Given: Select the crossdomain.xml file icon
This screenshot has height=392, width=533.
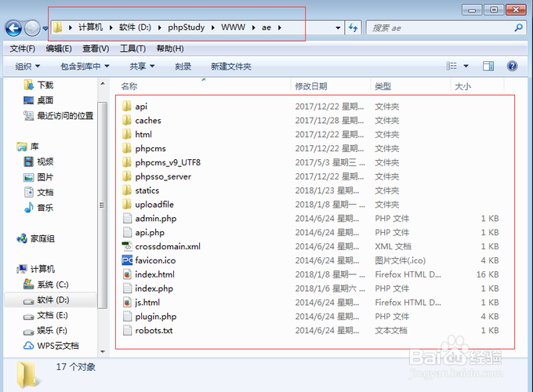Looking at the screenshot, I should tap(128, 246).
